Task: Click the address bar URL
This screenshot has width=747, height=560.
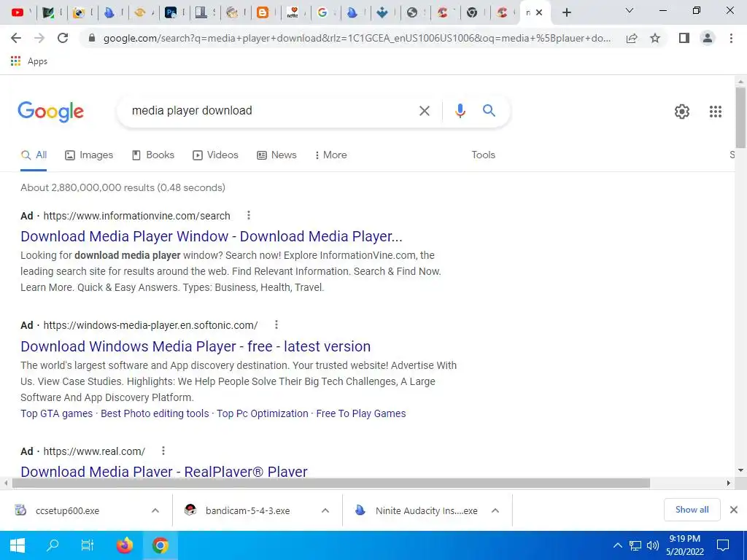Action: pos(357,38)
